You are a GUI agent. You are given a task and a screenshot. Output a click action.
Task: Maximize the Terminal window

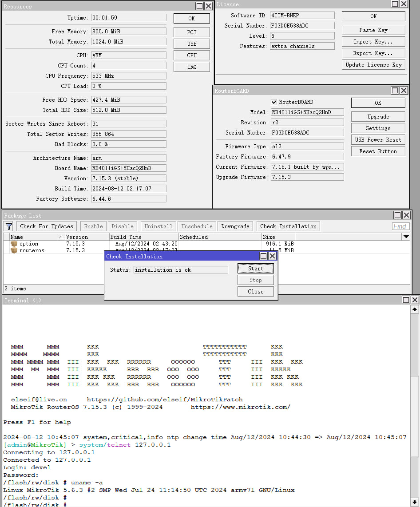(406, 300)
